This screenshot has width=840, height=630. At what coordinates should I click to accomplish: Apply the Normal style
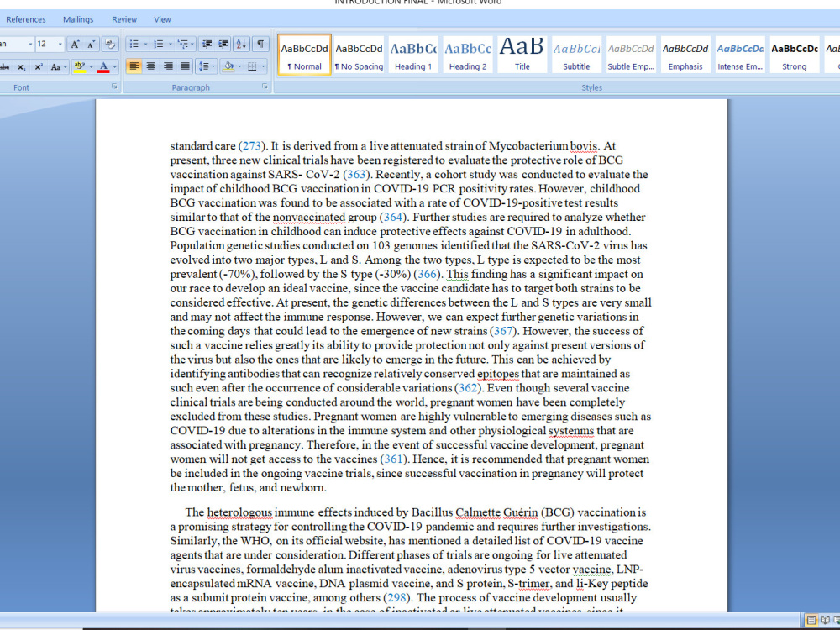click(x=304, y=55)
